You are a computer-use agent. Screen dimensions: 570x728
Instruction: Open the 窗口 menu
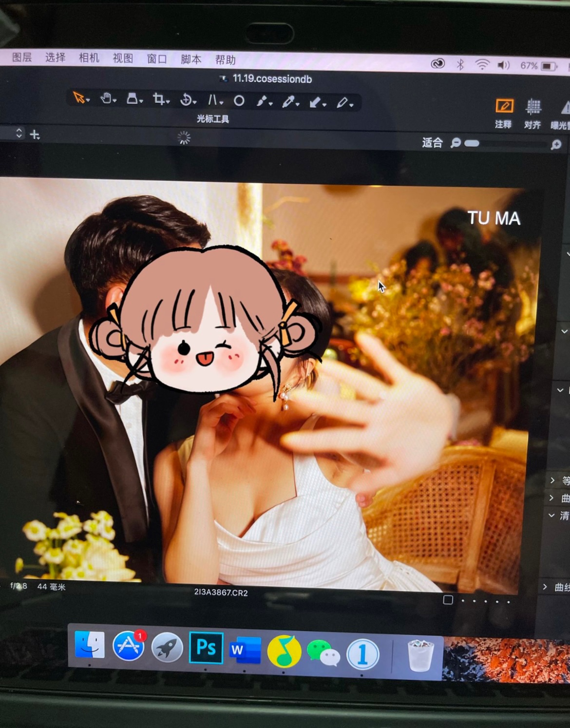click(157, 59)
